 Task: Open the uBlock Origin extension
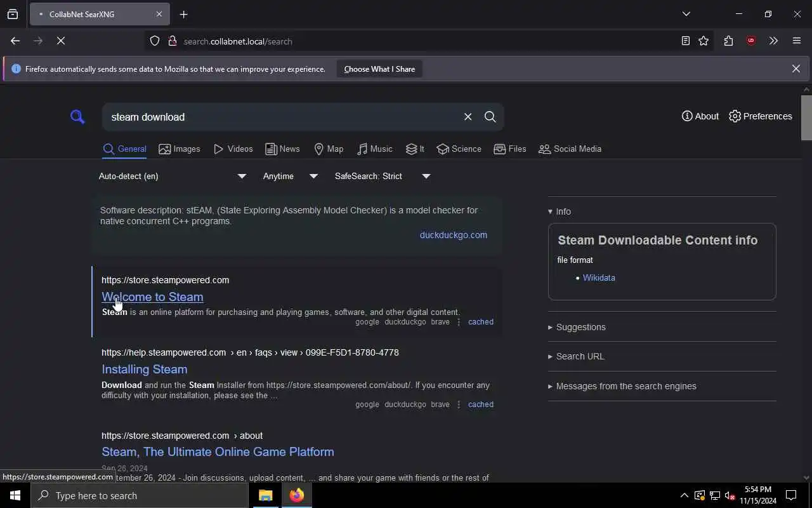click(751, 41)
